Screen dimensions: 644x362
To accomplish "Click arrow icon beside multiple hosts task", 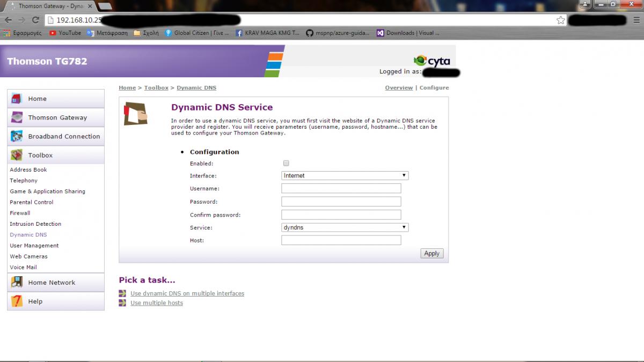I will pyautogui.click(x=123, y=303).
